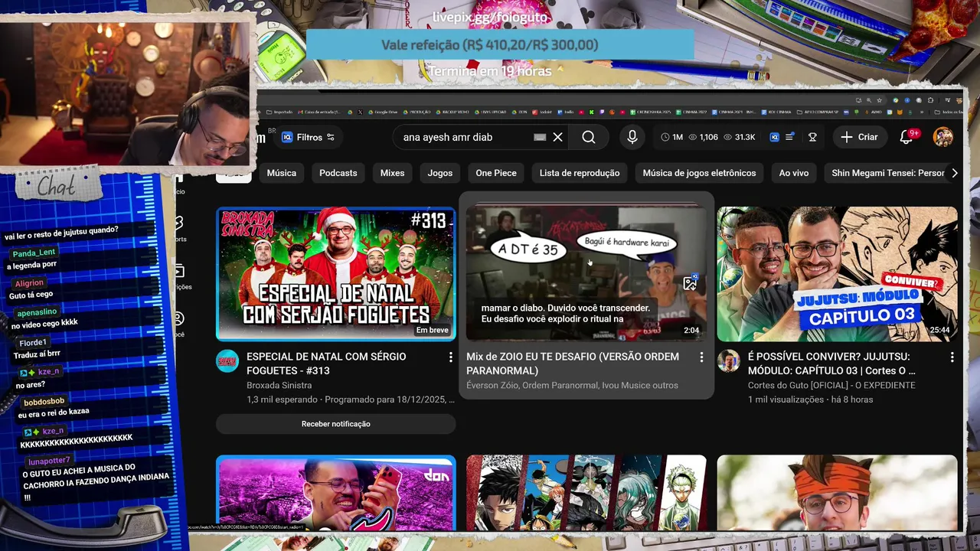Click the Vale refeição donation progress bar

pos(500,45)
